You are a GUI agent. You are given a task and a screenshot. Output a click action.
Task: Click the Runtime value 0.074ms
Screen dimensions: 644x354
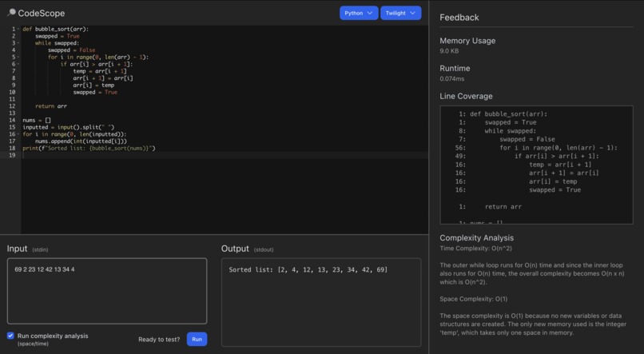coord(451,79)
